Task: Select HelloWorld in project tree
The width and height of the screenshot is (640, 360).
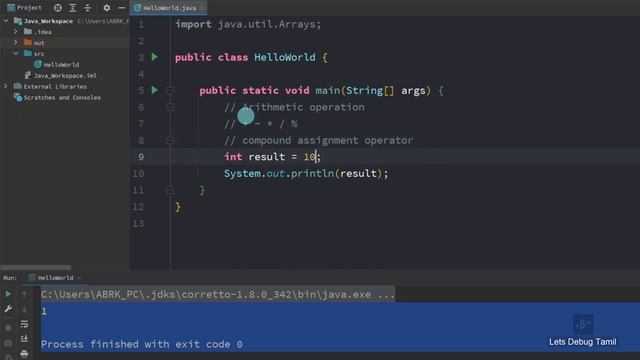Action: coord(61,64)
